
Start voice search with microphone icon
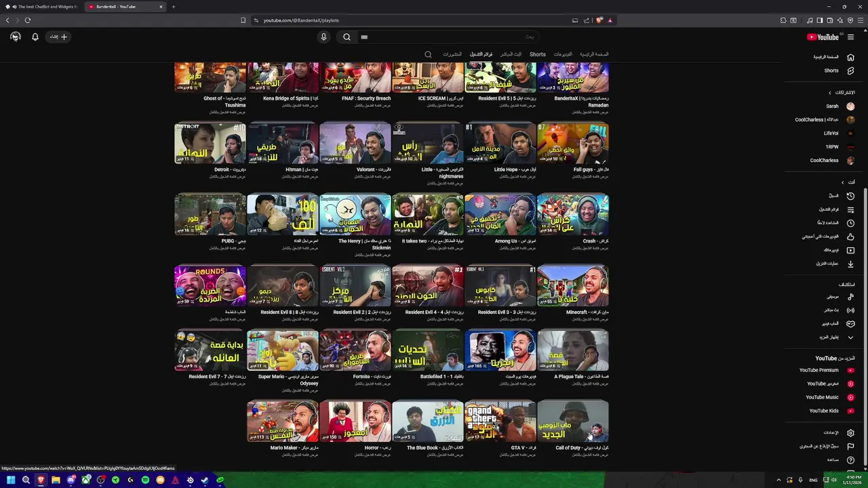[x=323, y=37]
